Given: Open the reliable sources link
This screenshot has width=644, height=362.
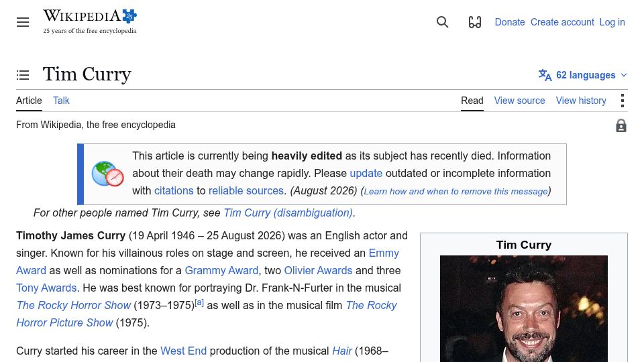Looking at the screenshot, I should [246, 190].
